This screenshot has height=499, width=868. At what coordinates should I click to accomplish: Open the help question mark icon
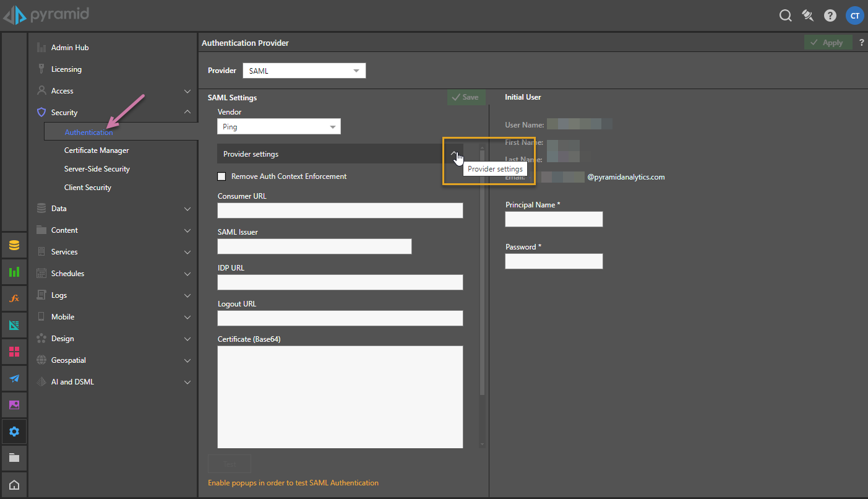[x=830, y=16]
